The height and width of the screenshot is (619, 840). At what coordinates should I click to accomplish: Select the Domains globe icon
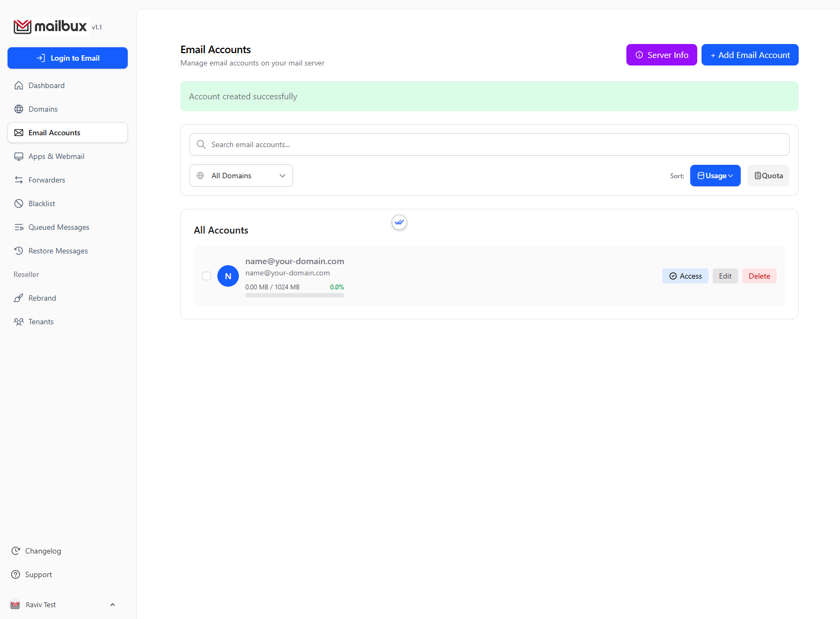coord(19,109)
